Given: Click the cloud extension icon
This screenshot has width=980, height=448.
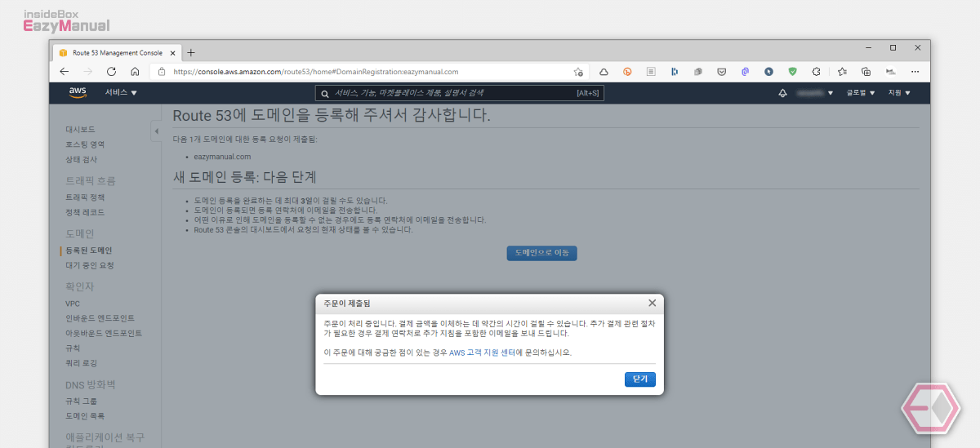Looking at the screenshot, I should 604,72.
